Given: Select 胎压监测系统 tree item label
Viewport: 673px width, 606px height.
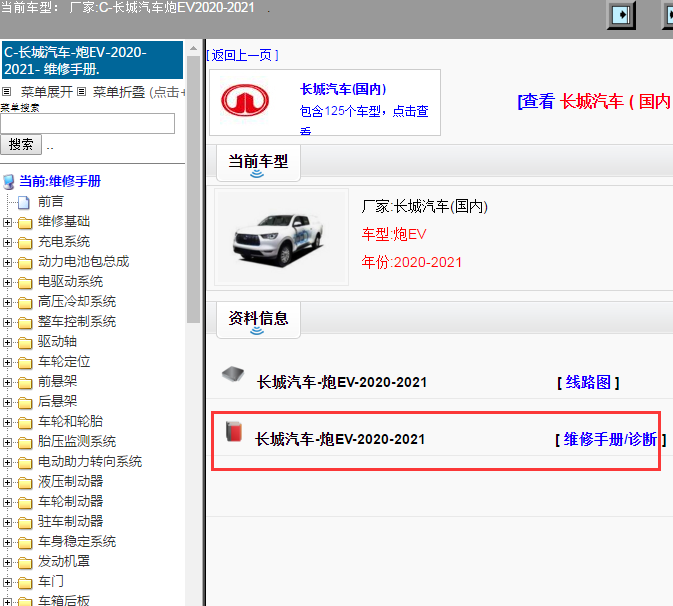Looking at the screenshot, I should (77, 441).
